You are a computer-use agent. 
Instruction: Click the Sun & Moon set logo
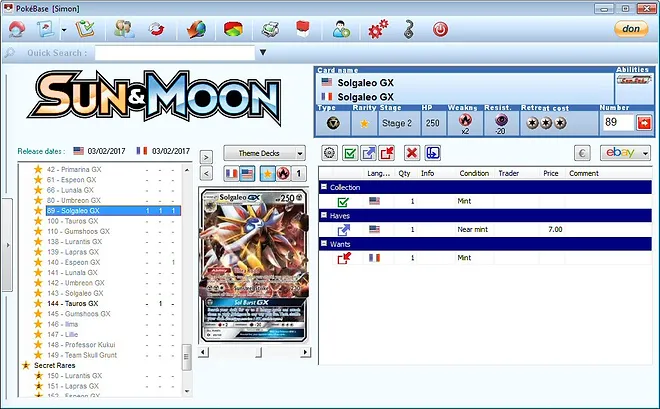click(x=154, y=98)
